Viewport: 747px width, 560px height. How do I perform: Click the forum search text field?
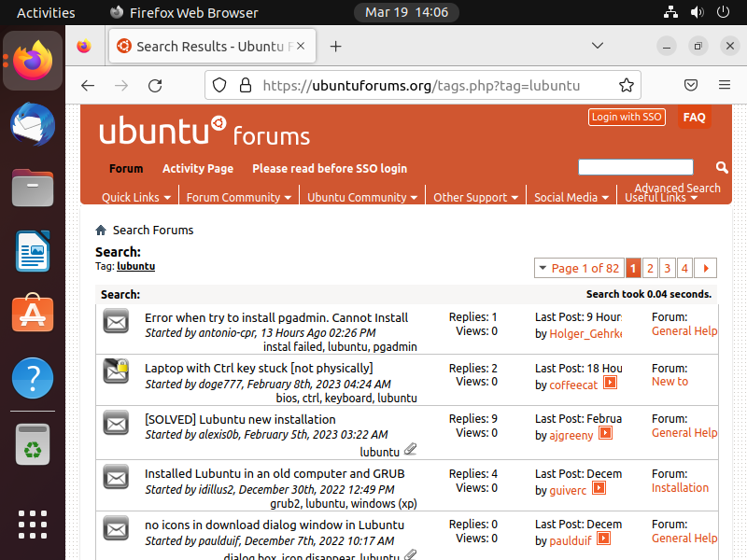636,167
